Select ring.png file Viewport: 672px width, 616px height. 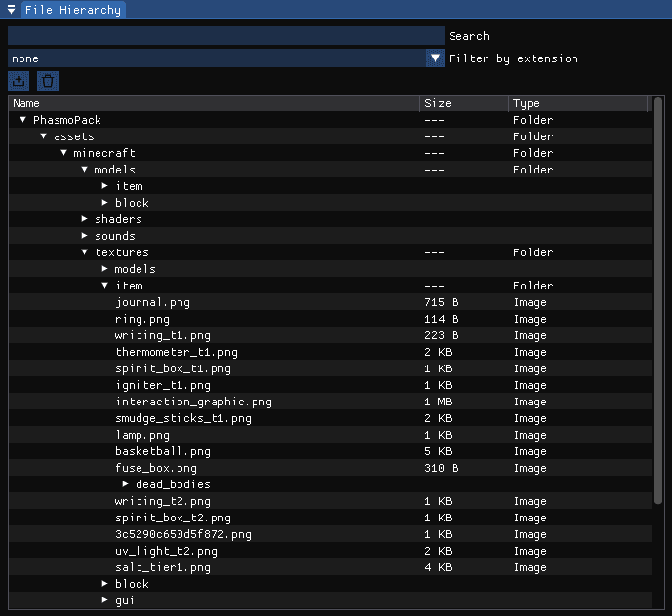142,319
